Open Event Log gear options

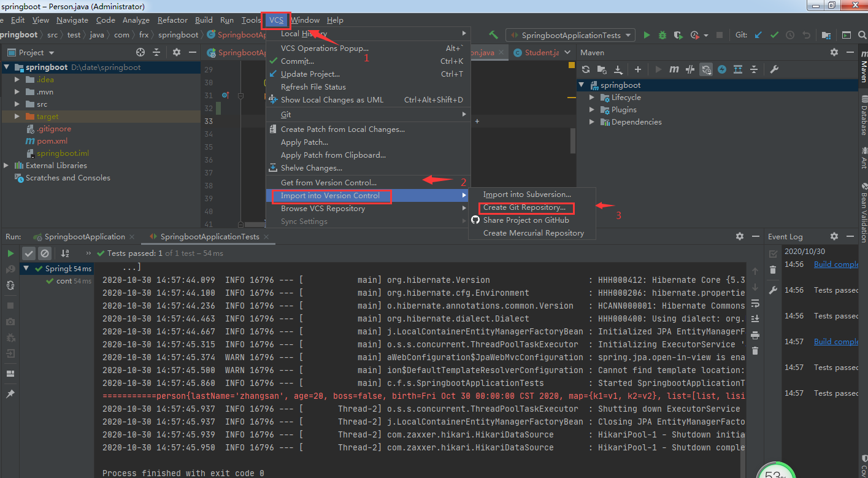(x=834, y=236)
